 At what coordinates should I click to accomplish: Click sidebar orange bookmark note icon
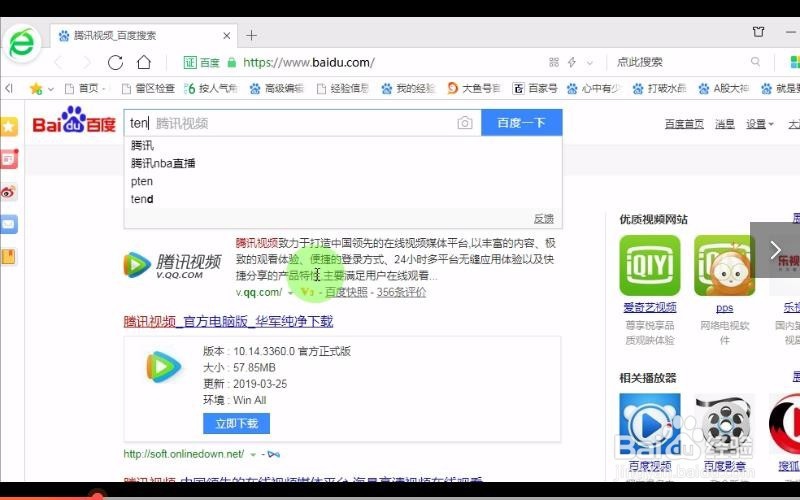click(9, 257)
